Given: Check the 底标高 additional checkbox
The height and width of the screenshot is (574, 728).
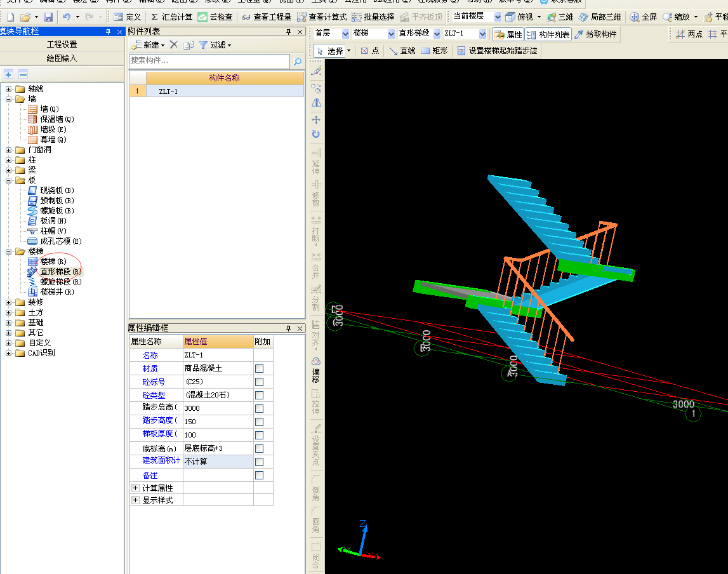Looking at the screenshot, I should coord(259,449).
